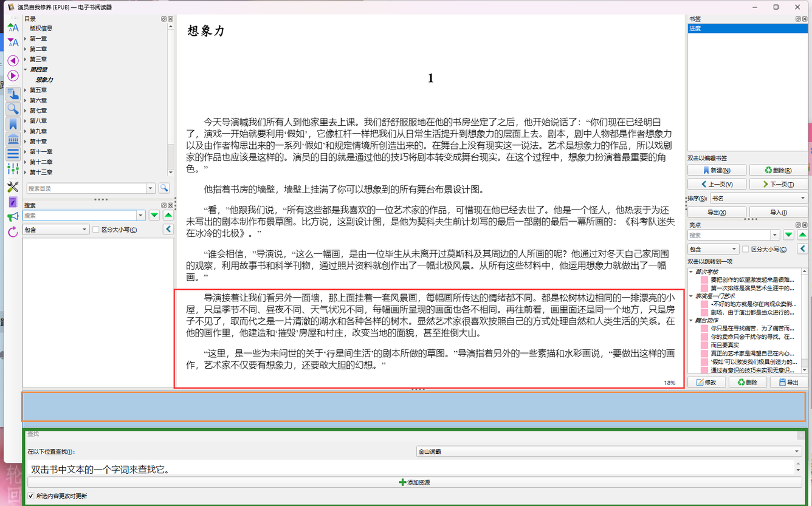Toggle the highlights list icon in toolbar

[13, 154]
